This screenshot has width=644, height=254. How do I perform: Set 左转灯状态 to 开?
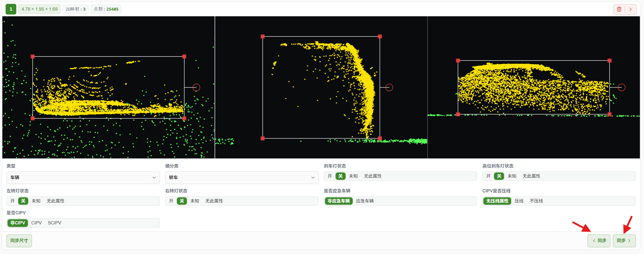pyautogui.click(x=12, y=201)
